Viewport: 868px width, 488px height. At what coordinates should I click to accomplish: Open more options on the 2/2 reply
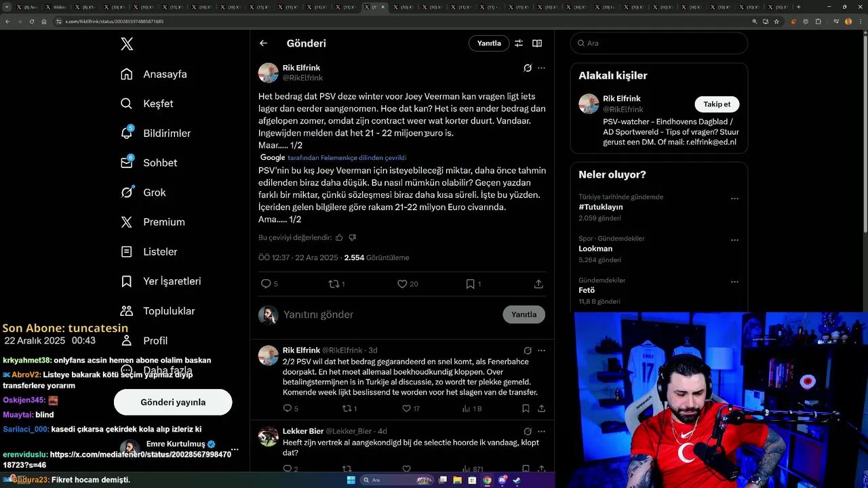(541, 350)
